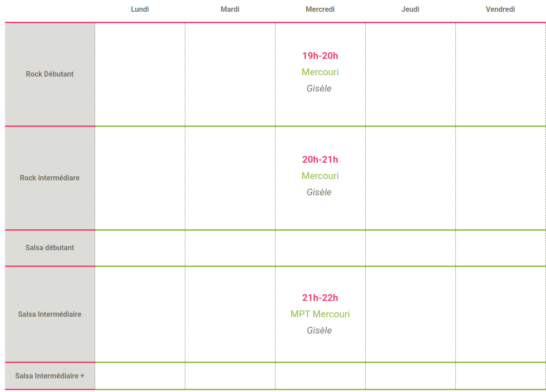Click the 20h-21h time slot

pyautogui.click(x=320, y=160)
